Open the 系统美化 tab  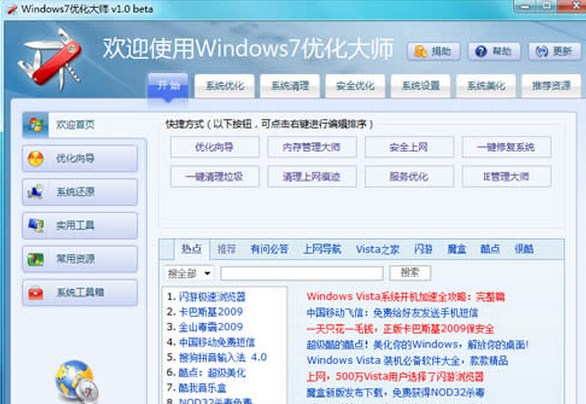[x=486, y=86]
